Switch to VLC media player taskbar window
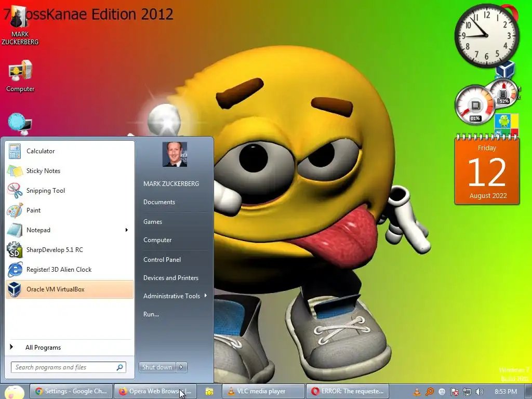 pos(263,391)
